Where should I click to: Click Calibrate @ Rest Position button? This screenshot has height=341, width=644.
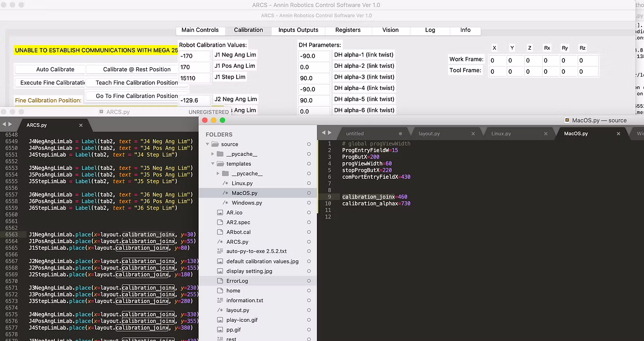point(137,69)
